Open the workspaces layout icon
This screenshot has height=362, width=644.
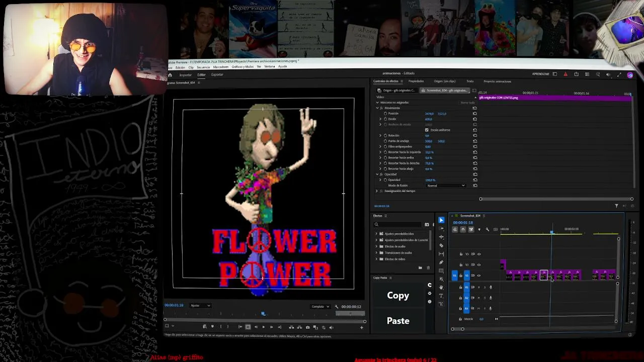(x=554, y=74)
